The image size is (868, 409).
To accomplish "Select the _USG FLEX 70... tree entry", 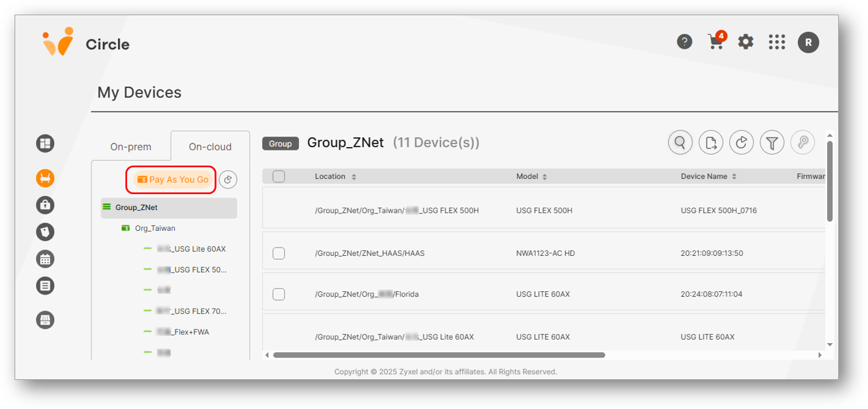I will [x=192, y=311].
